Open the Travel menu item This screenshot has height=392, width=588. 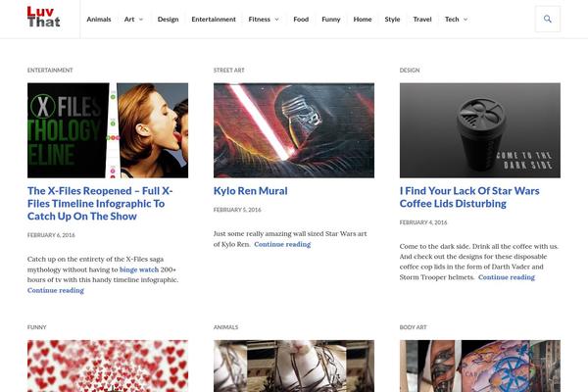click(422, 20)
